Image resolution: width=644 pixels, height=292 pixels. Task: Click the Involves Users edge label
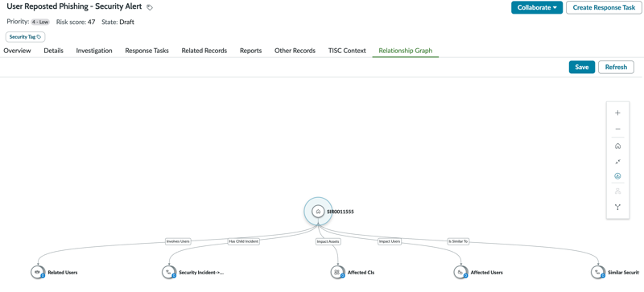pyautogui.click(x=178, y=241)
